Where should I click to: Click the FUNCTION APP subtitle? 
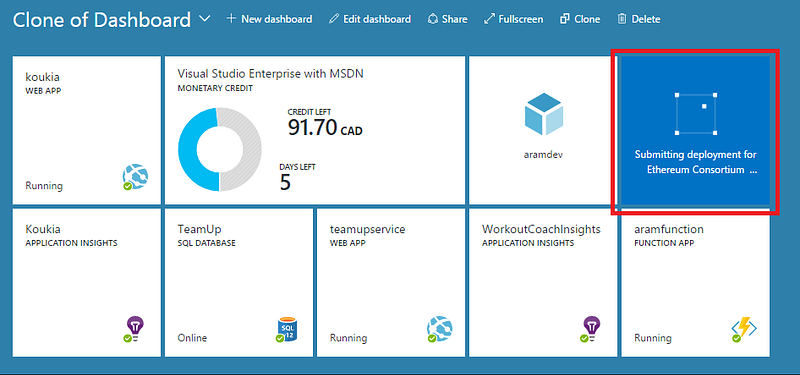coord(664,243)
